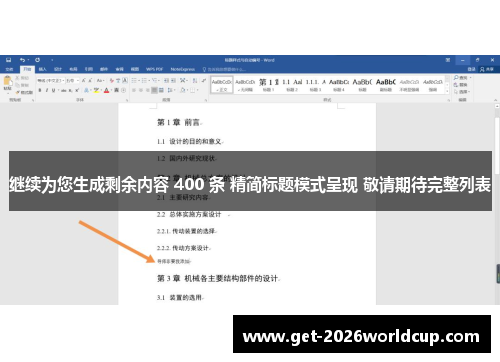Viewport: 500px width, 362px height.
Task: Toggle strikethrough on the abc button
Action: point(63,90)
